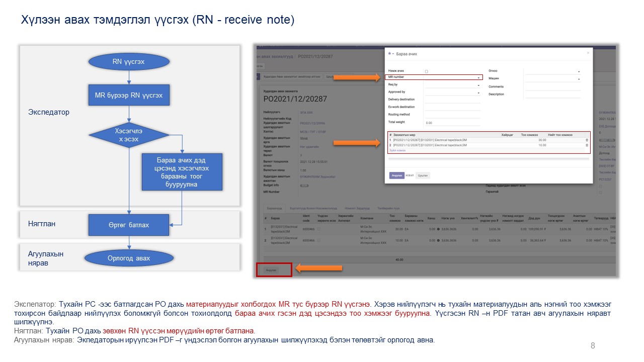Click the slide number 8
The height and width of the screenshot is (362, 644).
tap(593, 345)
